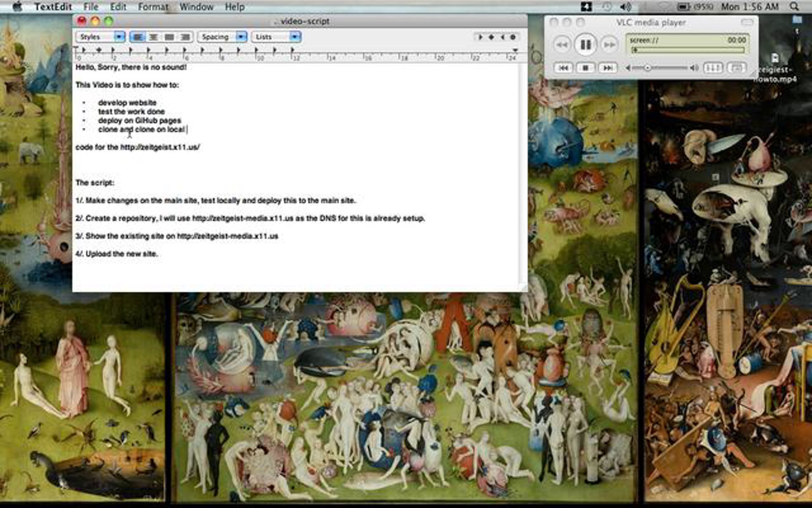Screen dimensions: 812x508
Task: Mute volume with VLC low-volume icon
Action: (x=628, y=68)
